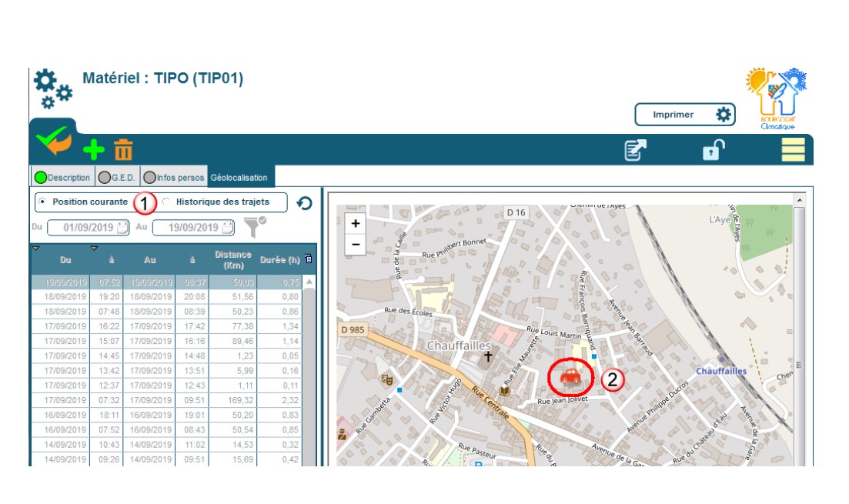849x504 pixels.
Task: Click the Bourgogne Climatique logo
Action: [777, 98]
